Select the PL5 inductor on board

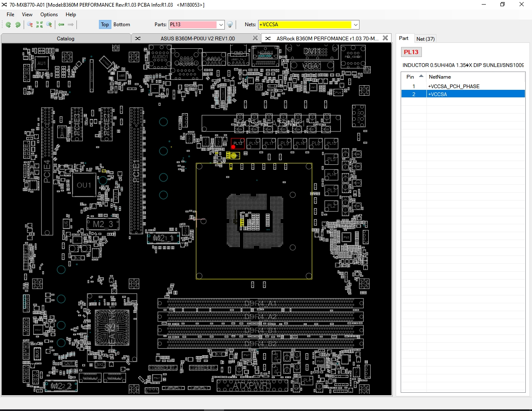coord(331,159)
